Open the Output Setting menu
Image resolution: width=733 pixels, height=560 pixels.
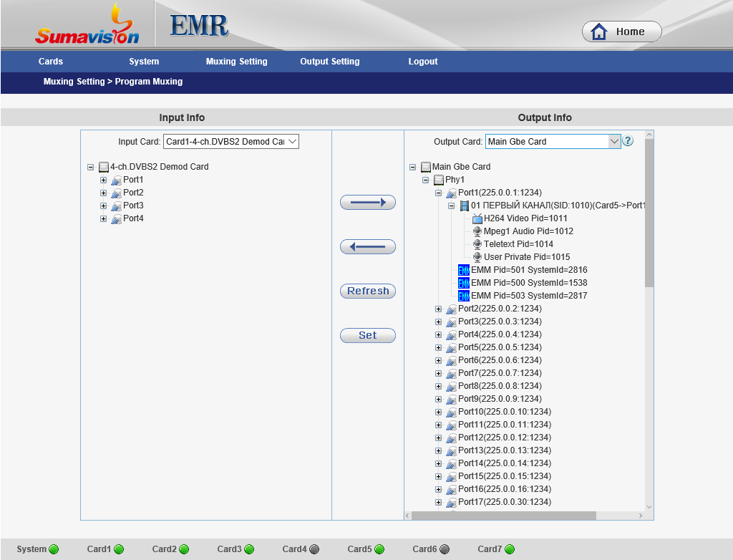(329, 62)
